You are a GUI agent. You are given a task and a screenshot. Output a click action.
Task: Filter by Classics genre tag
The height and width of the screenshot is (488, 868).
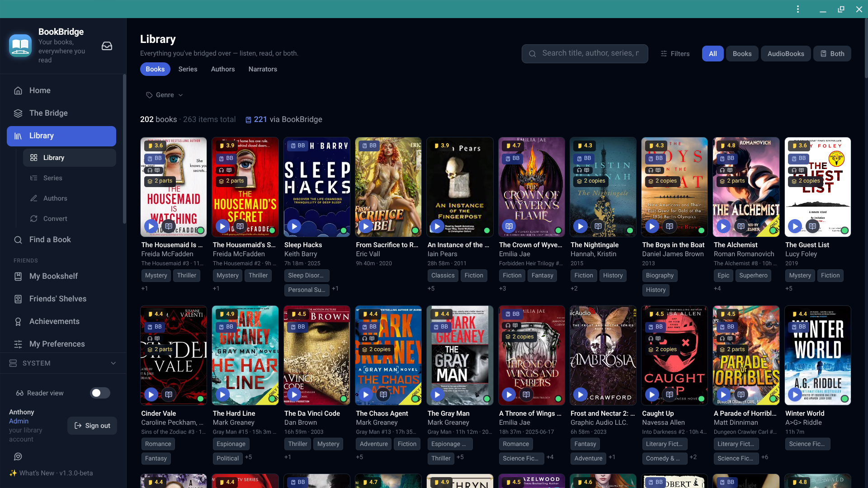443,276
